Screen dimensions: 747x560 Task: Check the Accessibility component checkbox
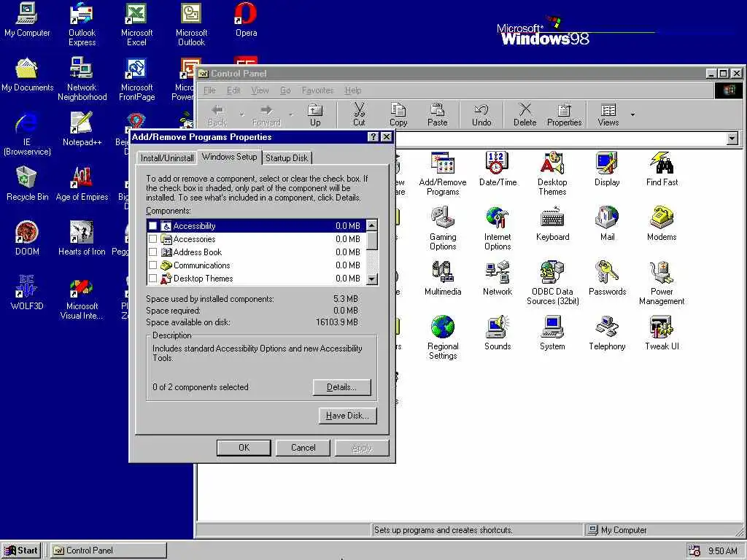tap(153, 226)
